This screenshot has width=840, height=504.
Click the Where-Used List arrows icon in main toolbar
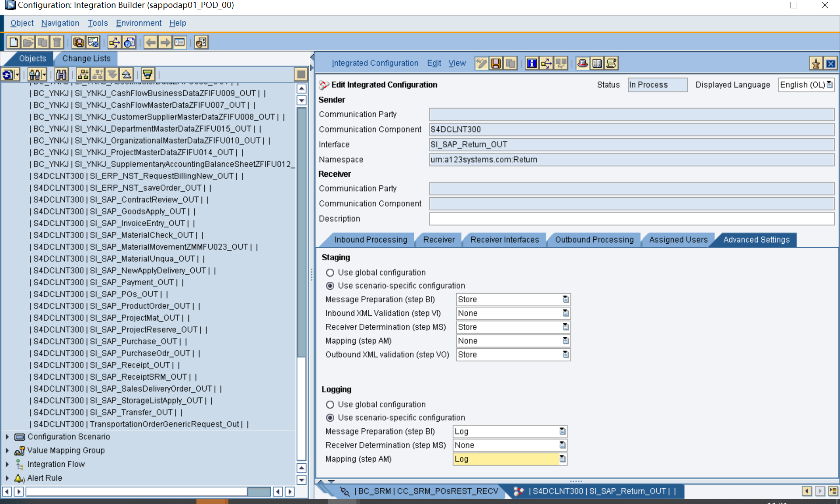tap(115, 42)
